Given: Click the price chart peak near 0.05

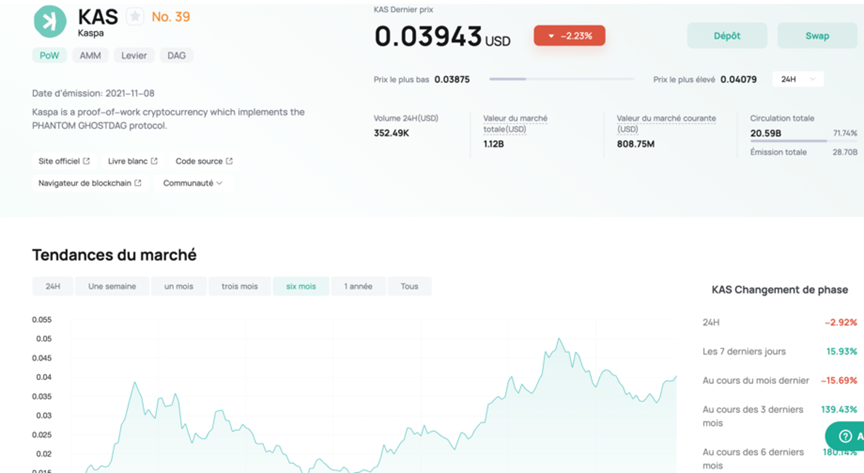Looking at the screenshot, I should [560, 339].
